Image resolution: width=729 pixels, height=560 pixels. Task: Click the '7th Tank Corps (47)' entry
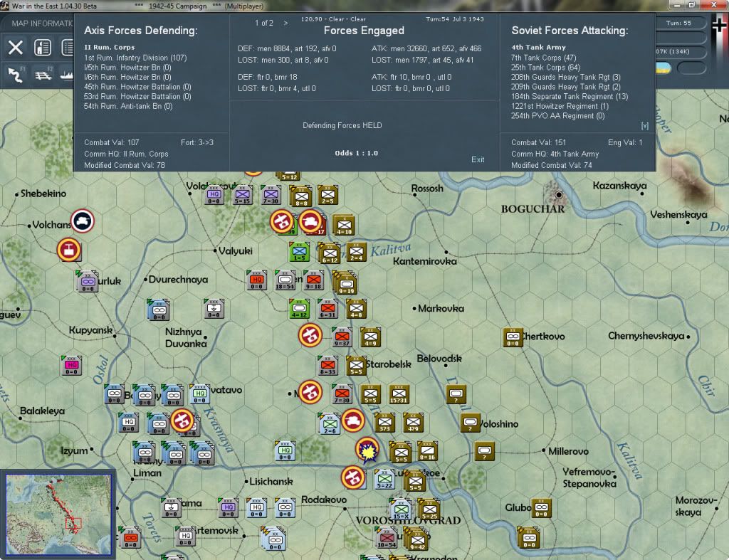(x=543, y=58)
